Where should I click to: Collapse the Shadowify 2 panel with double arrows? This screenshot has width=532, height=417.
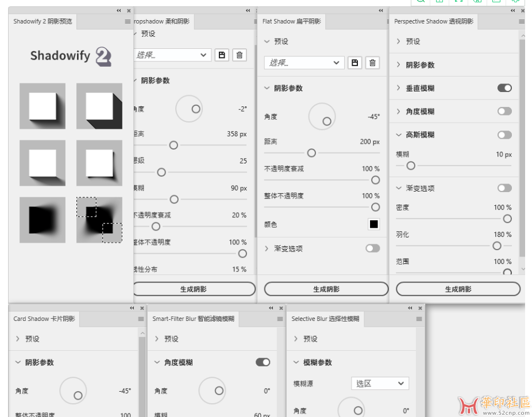click(x=119, y=10)
